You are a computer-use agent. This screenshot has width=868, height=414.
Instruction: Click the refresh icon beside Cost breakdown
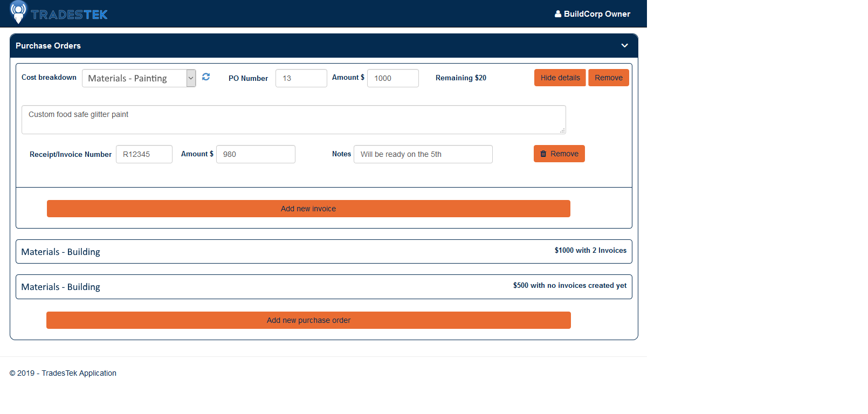(x=206, y=77)
